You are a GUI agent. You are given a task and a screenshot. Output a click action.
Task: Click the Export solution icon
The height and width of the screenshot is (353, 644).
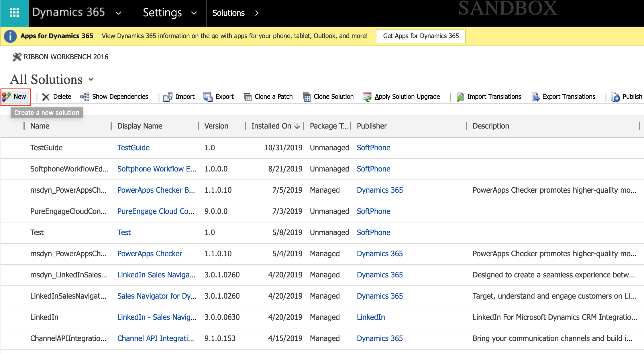(208, 97)
